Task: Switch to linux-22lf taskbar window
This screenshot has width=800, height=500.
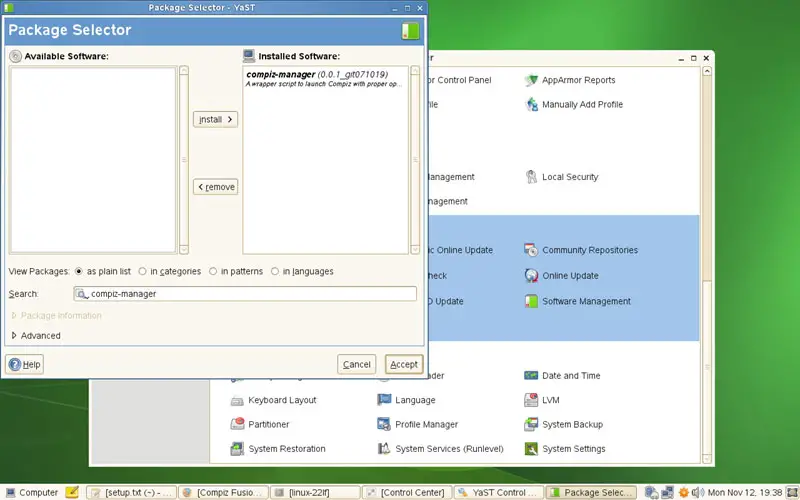Action: click(x=315, y=492)
